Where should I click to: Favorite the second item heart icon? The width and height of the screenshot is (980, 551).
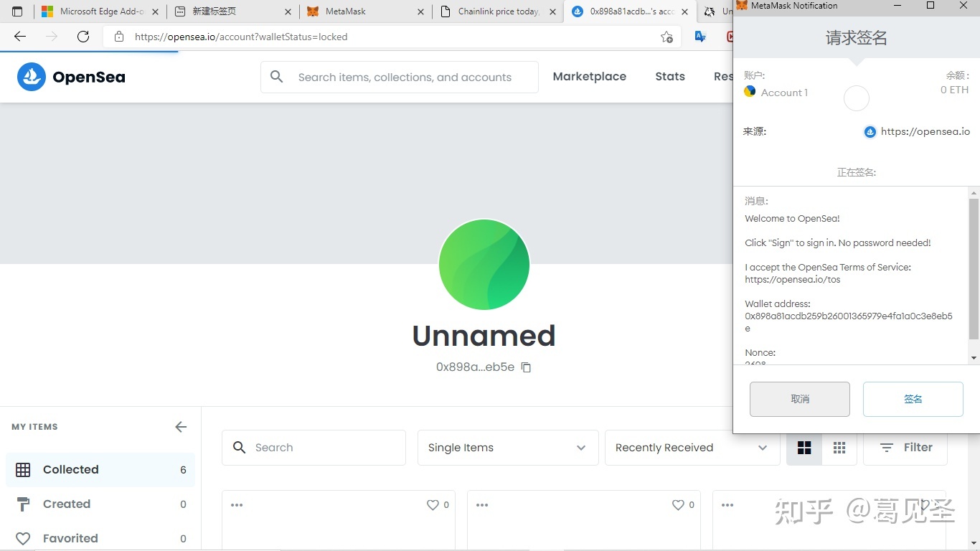[x=678, y=505]
